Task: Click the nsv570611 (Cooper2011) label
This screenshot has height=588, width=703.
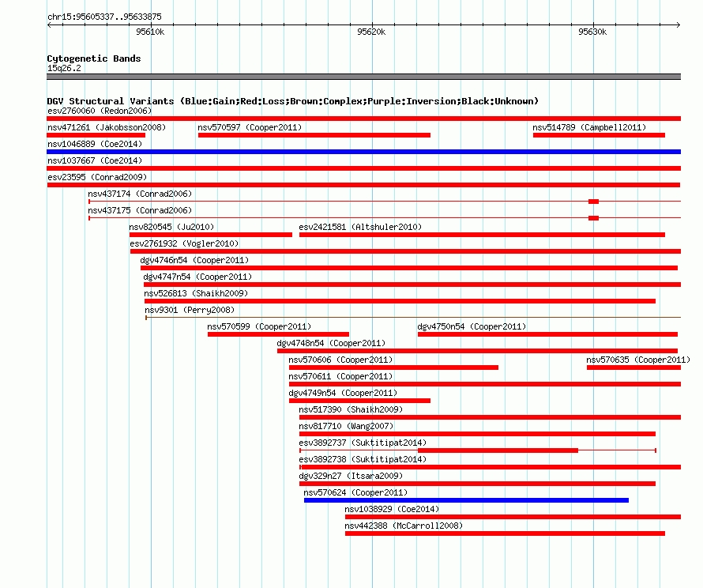Action: click(x=340, y=376)
